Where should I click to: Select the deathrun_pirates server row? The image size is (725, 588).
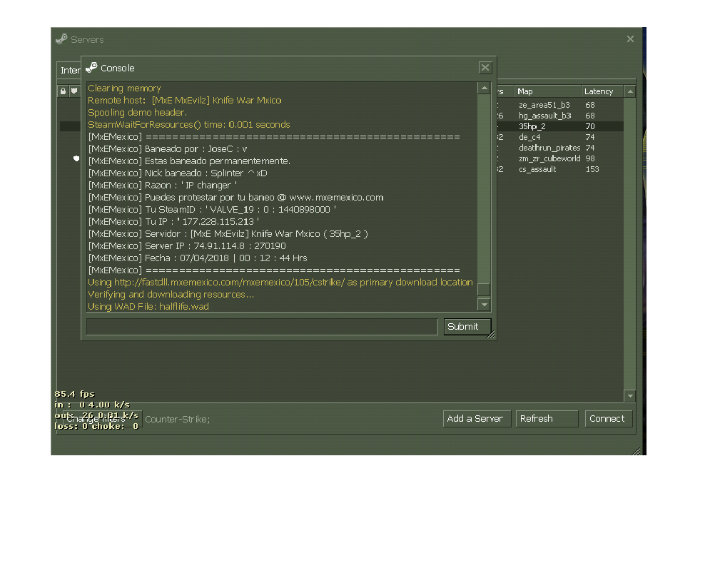coord(559,148)
